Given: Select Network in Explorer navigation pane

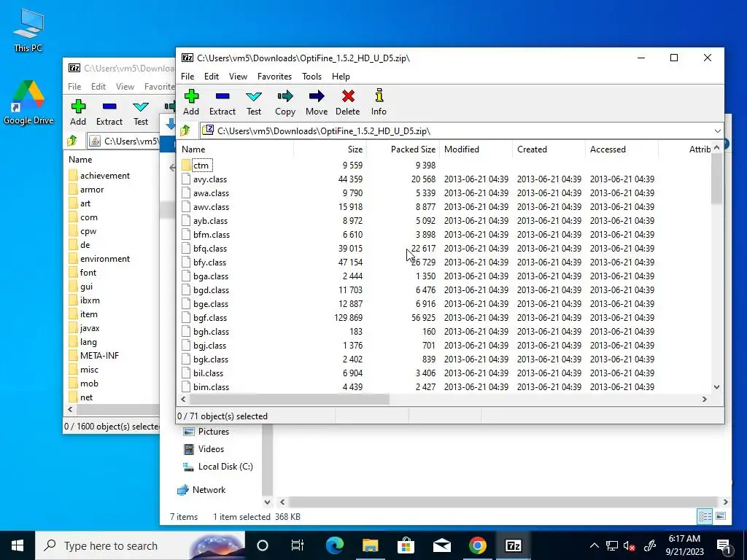Looking at the screenshot, I should click(x=209, y=489).
